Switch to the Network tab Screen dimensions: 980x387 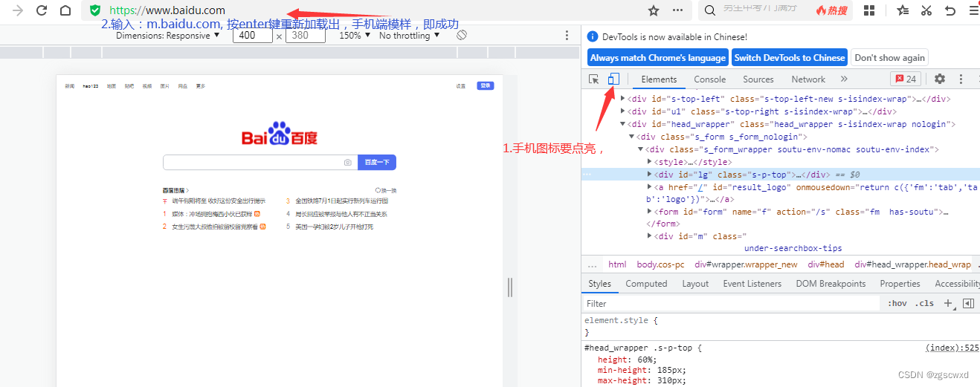pos(808,79)
